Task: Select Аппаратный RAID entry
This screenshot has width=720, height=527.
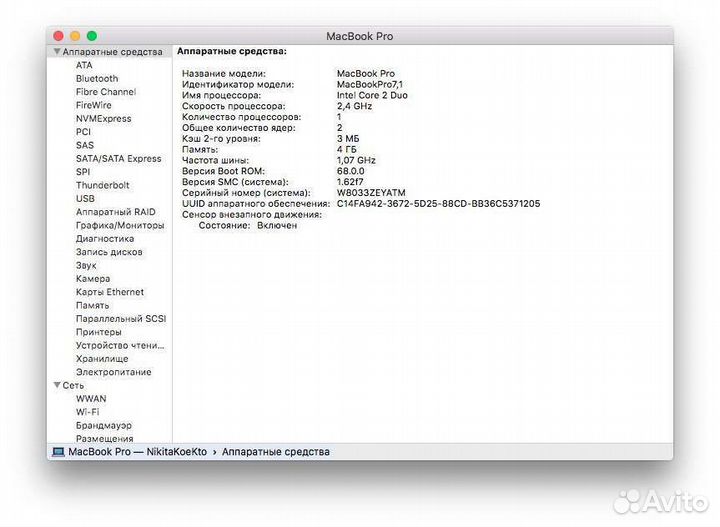Action: click(116, 212)
